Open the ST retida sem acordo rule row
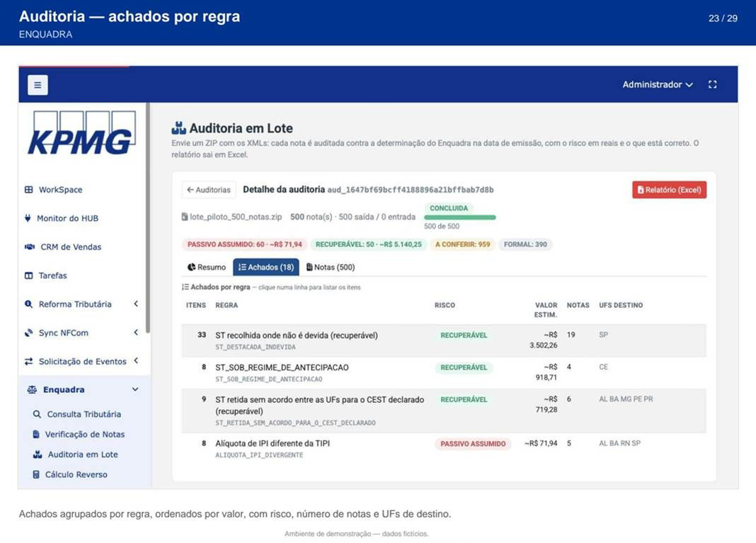The height and width of the screenshot is (543, 756). pos(444,411)
